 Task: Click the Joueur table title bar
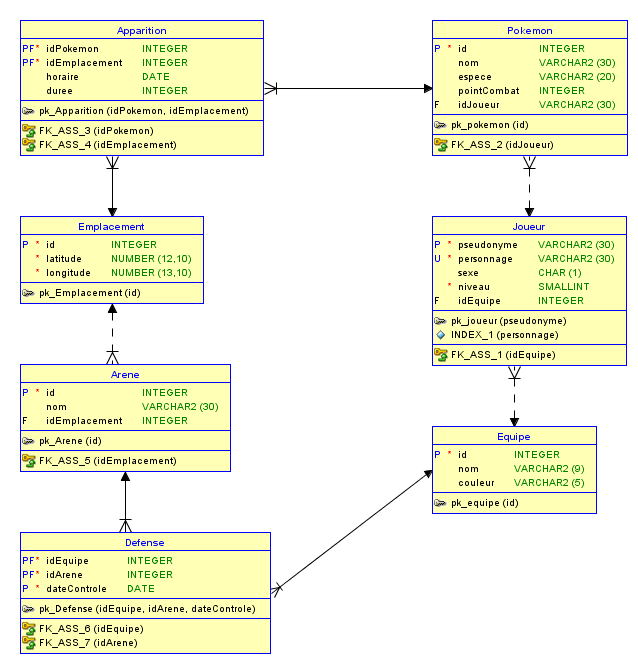pyautogui.click(x=530, y=227)
